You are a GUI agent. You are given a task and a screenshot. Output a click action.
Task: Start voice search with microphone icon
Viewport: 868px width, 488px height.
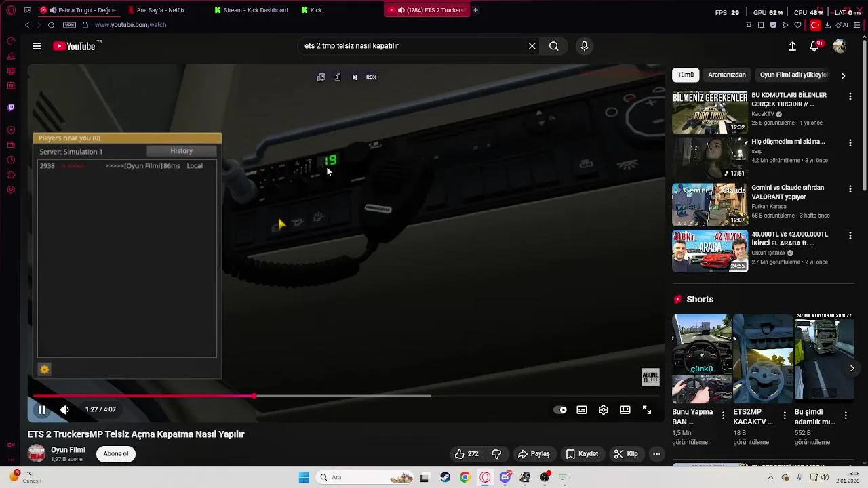point(585,46)
